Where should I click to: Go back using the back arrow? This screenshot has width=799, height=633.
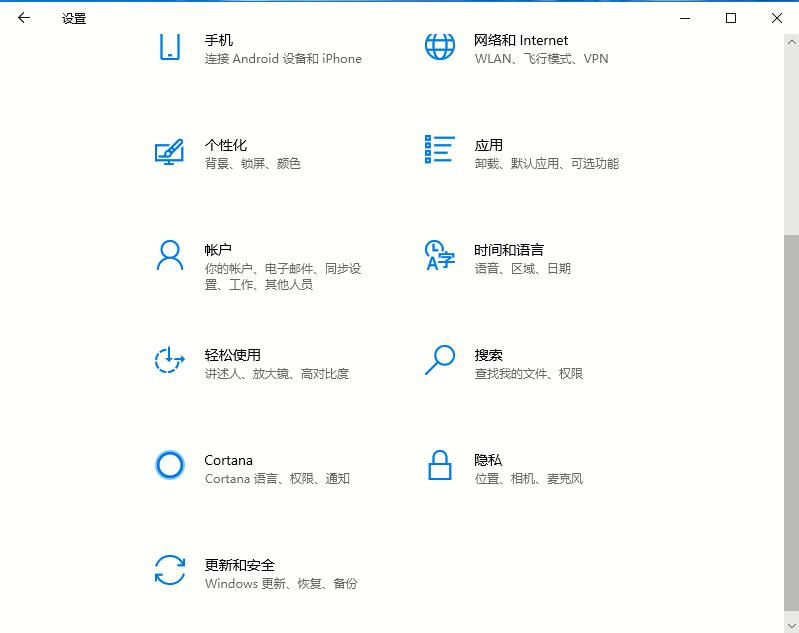pyautogui.click(x=24, y=18)
